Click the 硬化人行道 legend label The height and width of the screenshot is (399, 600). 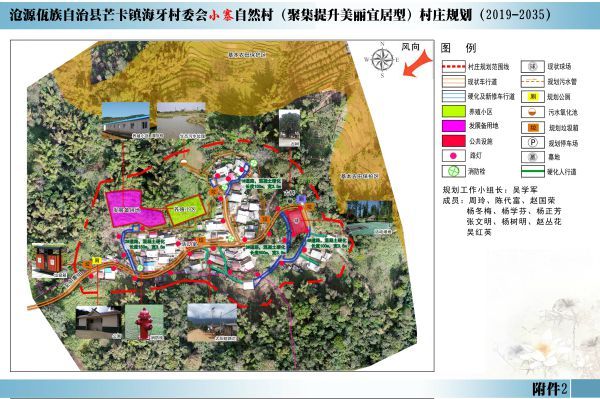tap(562, 172)
